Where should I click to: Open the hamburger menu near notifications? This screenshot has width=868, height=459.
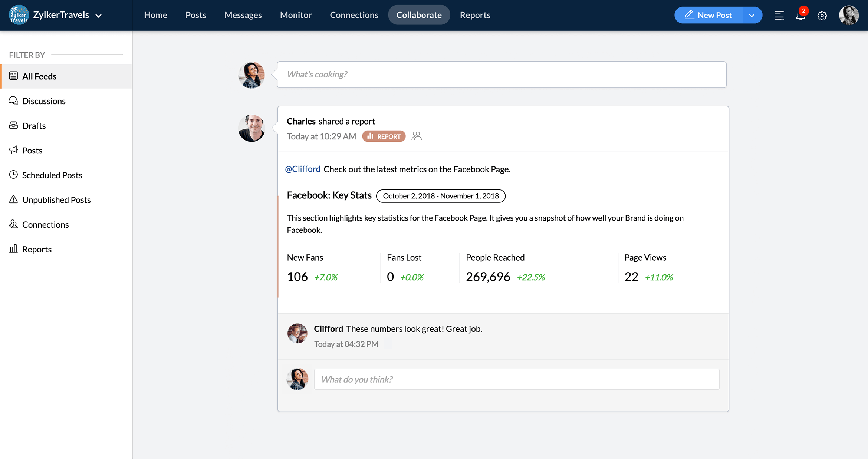pyautogui.click(x=779, y=16)
